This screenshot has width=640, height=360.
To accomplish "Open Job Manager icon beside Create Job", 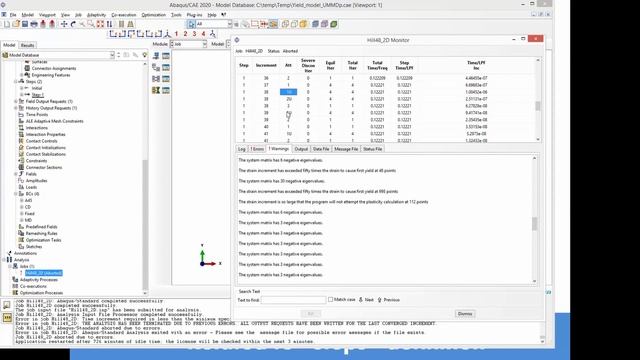I will point(166,56).
